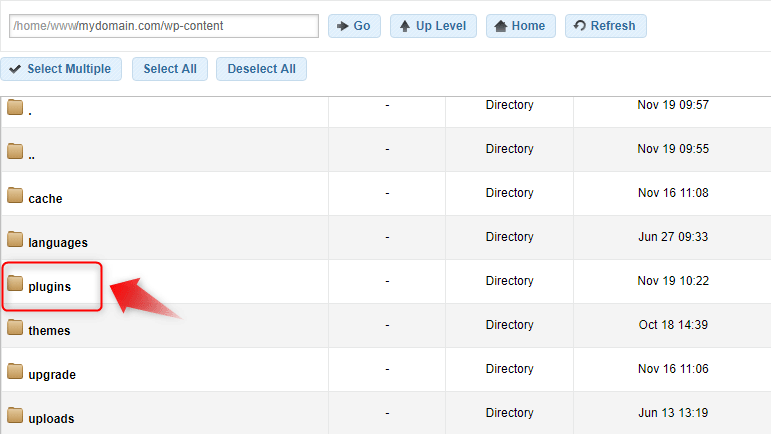The width and height of the screenshot is (771, 434).
Task: Enable Select Multiple mode
Action: (x=62, y=69)
